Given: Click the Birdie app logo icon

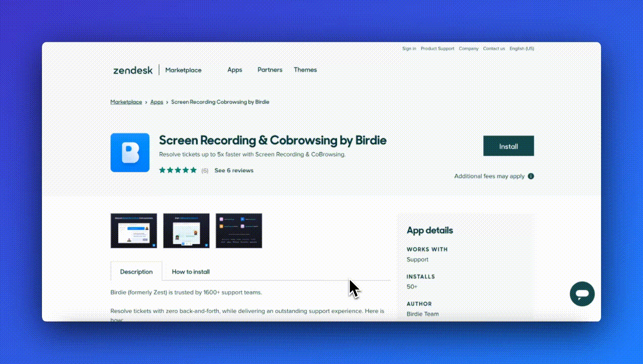Looking at the screenshot, I should coord(130,153).
